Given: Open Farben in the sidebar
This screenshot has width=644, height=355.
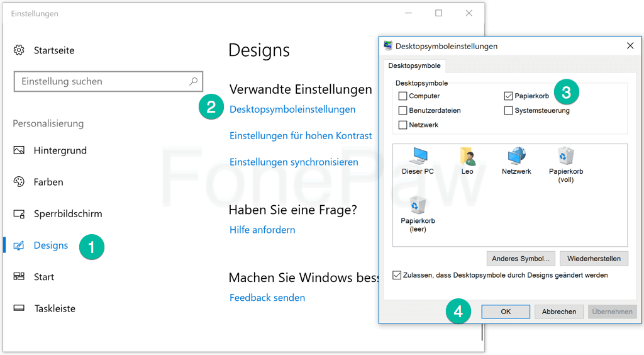Looking at the screenshot, I should click(x=48, y=182).
